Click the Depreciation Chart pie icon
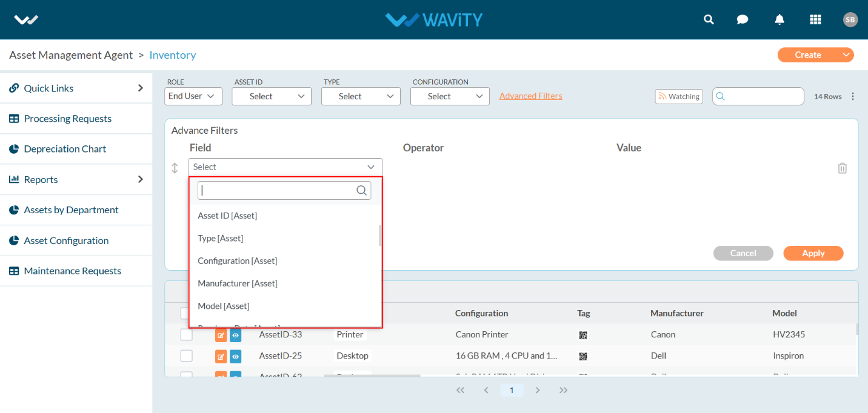This screenshot has height=413, width=868. pos(14,149)
